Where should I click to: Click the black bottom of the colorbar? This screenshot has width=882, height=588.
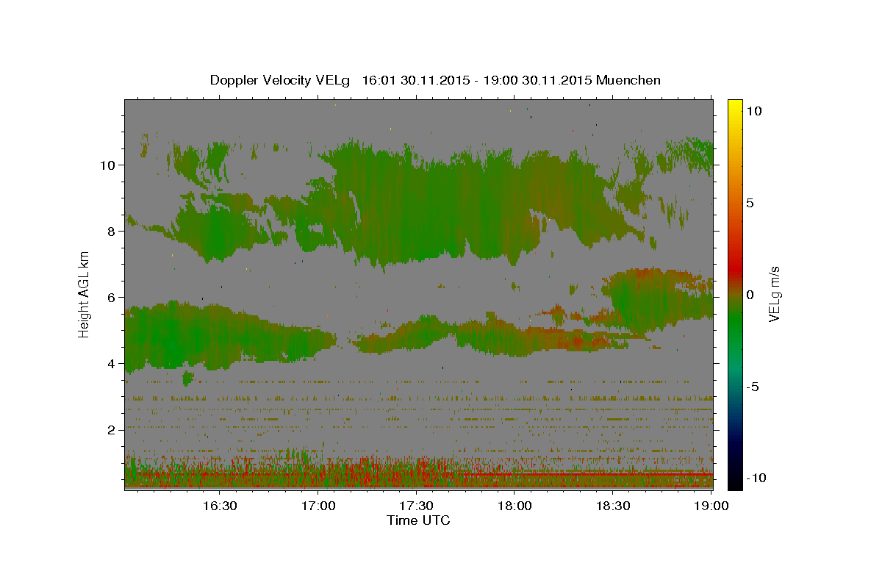[x=734, y=483]
